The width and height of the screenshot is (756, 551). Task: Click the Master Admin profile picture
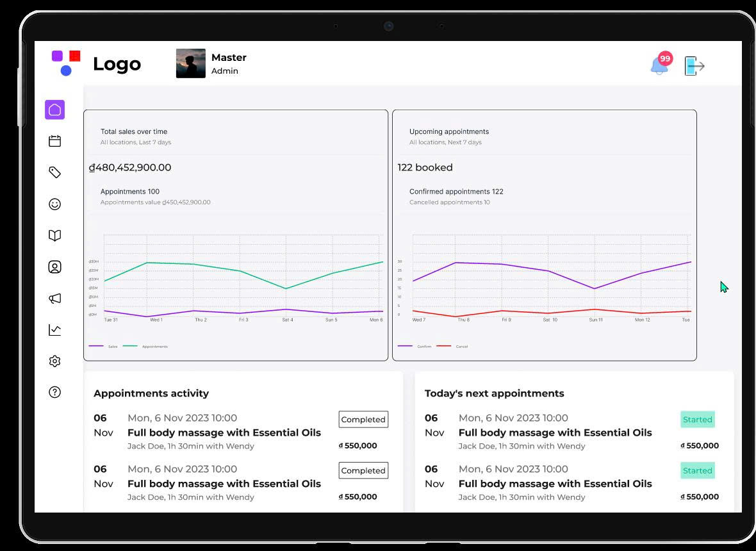coord(191,63)
